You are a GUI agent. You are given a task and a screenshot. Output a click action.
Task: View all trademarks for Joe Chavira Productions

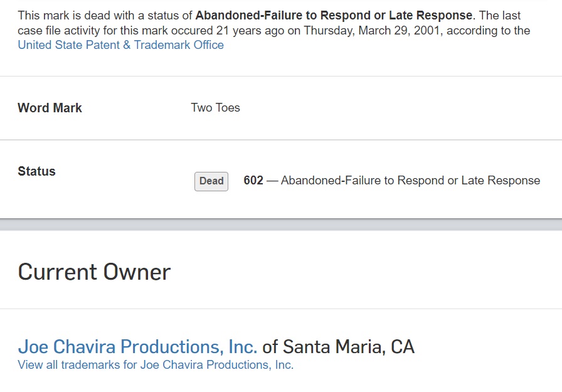click(156, 365)
